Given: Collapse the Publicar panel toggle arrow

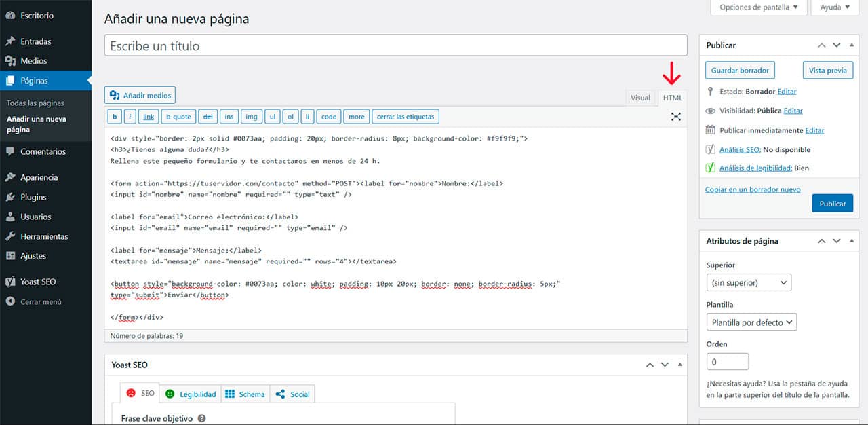Looking at the screenshot, I should [x=852, y=45].
